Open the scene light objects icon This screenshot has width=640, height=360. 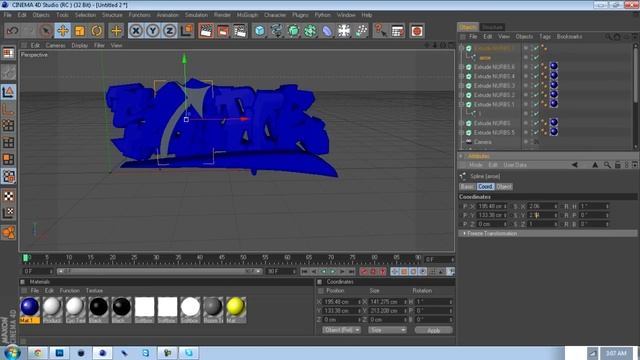coord(344,31)
